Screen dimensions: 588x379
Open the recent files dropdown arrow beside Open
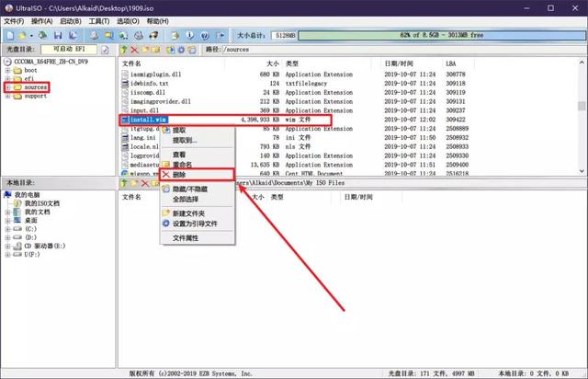click(31, 36)
